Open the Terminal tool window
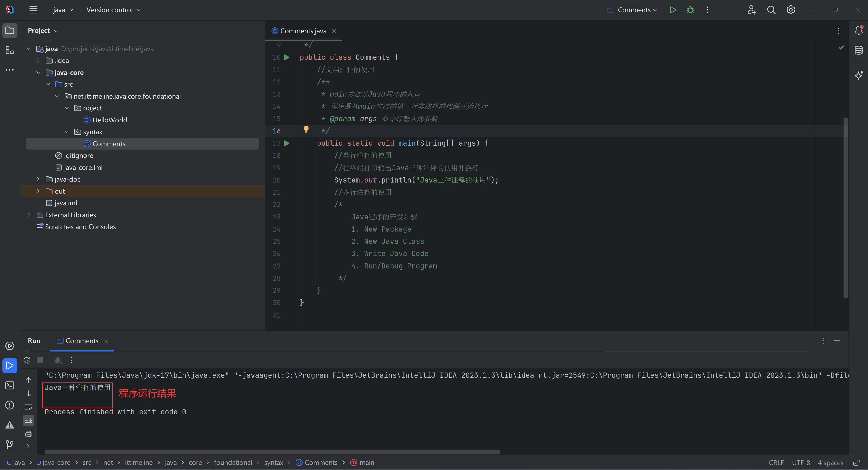Image resolution: width=868 pixels, height=470 pixels. pos(10,385)
